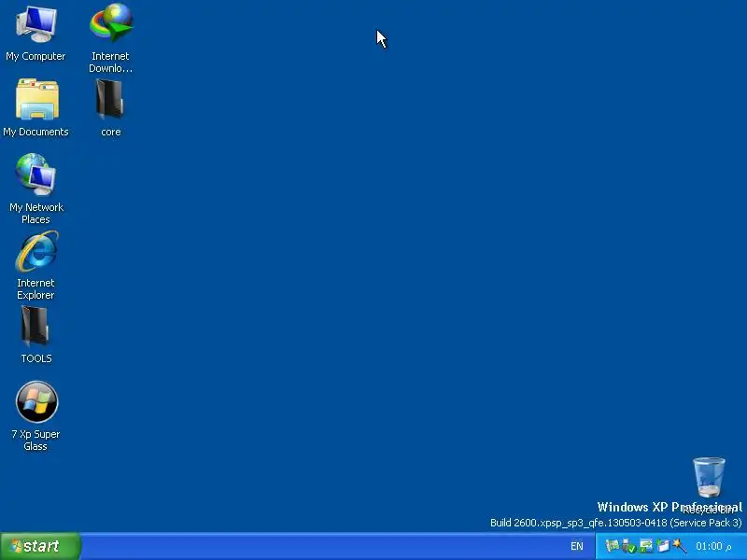Viewport: 747px width, 560px height.
Task: Click the magic wand tray icon
Action: (680, 546)
